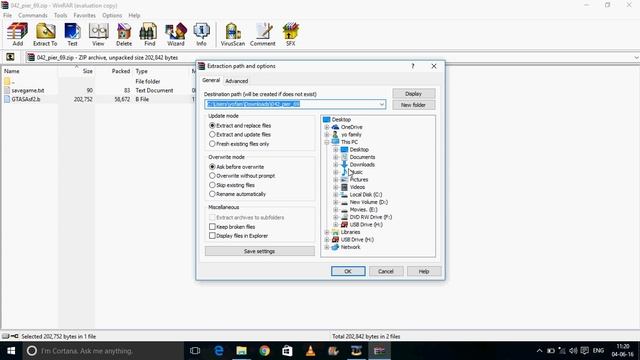The width and height of the screenshot is (640, 360).
Task: Expand the Local Disk (C:) node
Action: tap(336, 195)
